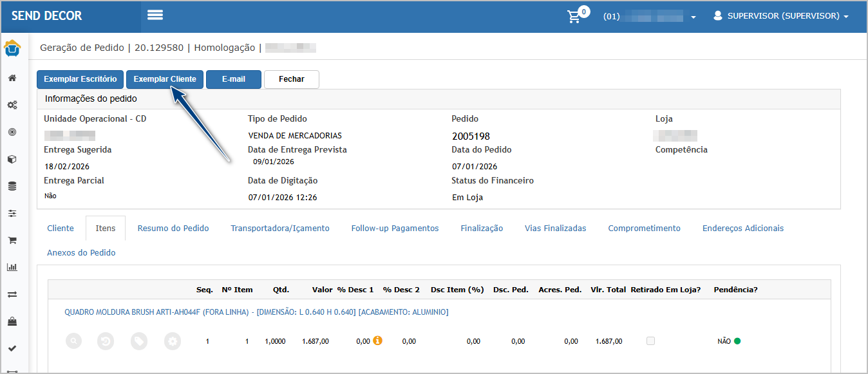
Task: Toggle the Retirado Em Loja checkbox
Action: (650, 341)
